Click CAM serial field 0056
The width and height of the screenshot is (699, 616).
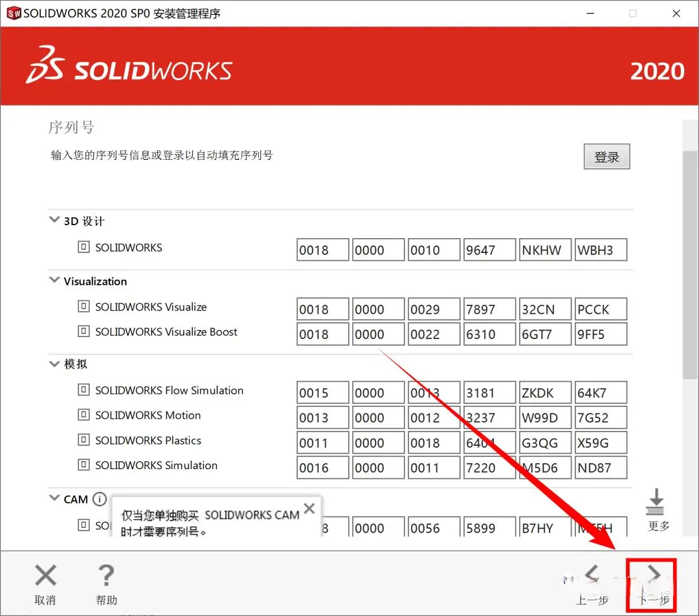click(x=434, y=527)
